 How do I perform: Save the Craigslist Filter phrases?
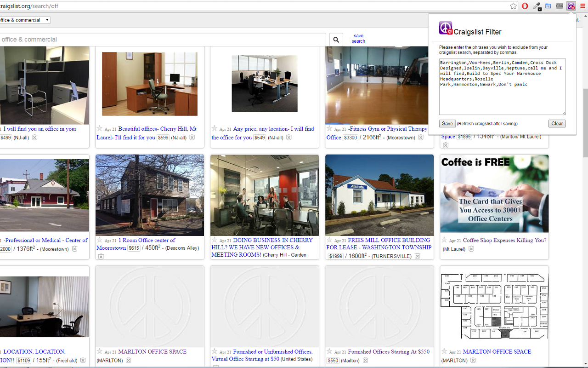pyautogui.click(x=447, y=124)
